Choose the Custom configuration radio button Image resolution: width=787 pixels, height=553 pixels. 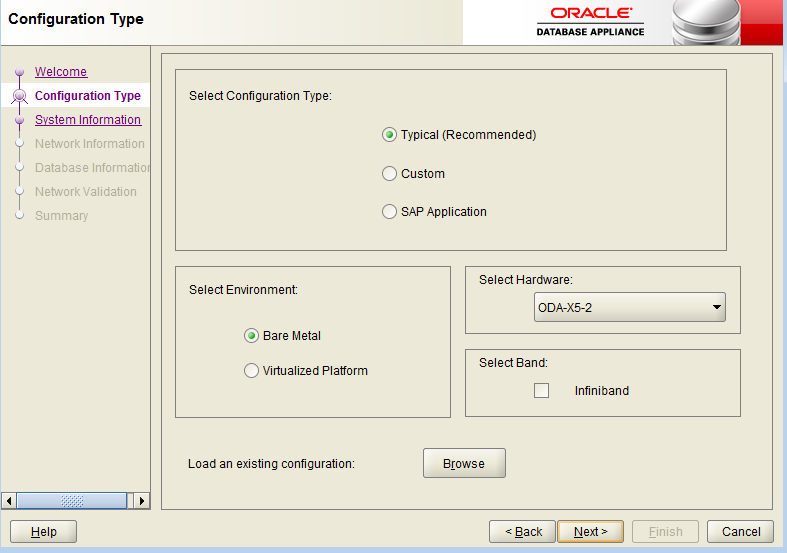coord(389,174)
